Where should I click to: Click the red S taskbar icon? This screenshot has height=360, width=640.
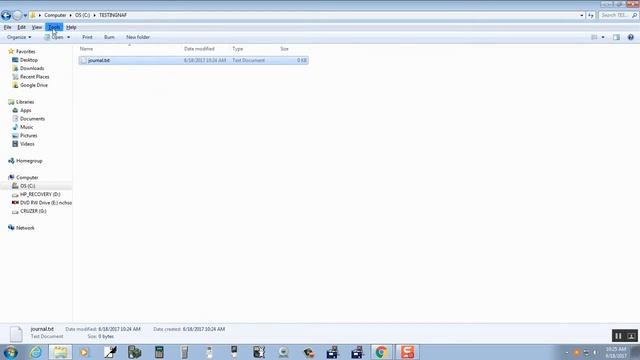coord(407,352)
